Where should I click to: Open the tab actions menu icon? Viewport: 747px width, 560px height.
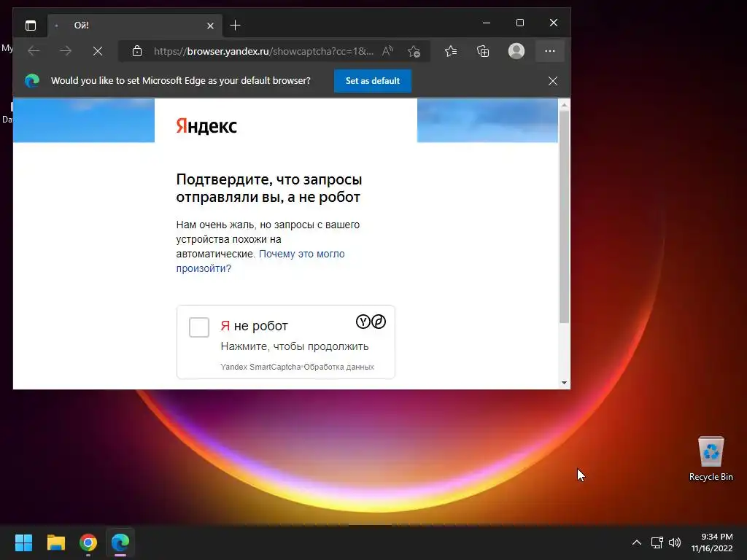pyautogui.click(x=31, y=26)
